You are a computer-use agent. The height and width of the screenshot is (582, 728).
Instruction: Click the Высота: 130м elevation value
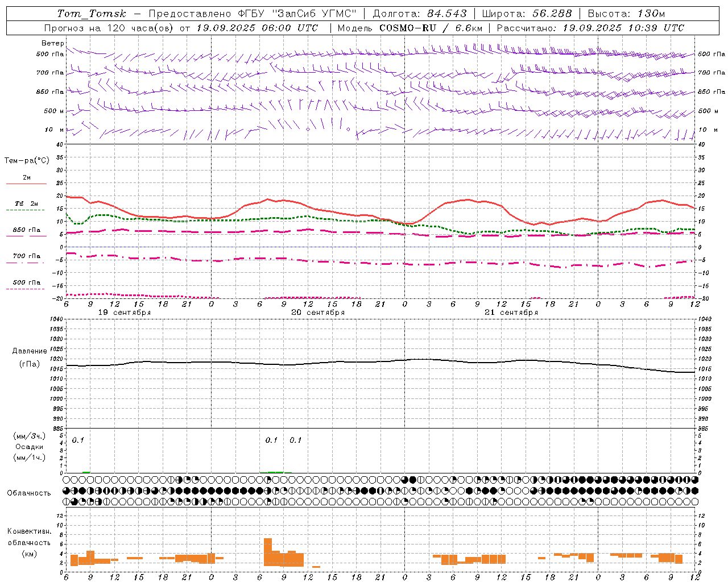(626, 14)
